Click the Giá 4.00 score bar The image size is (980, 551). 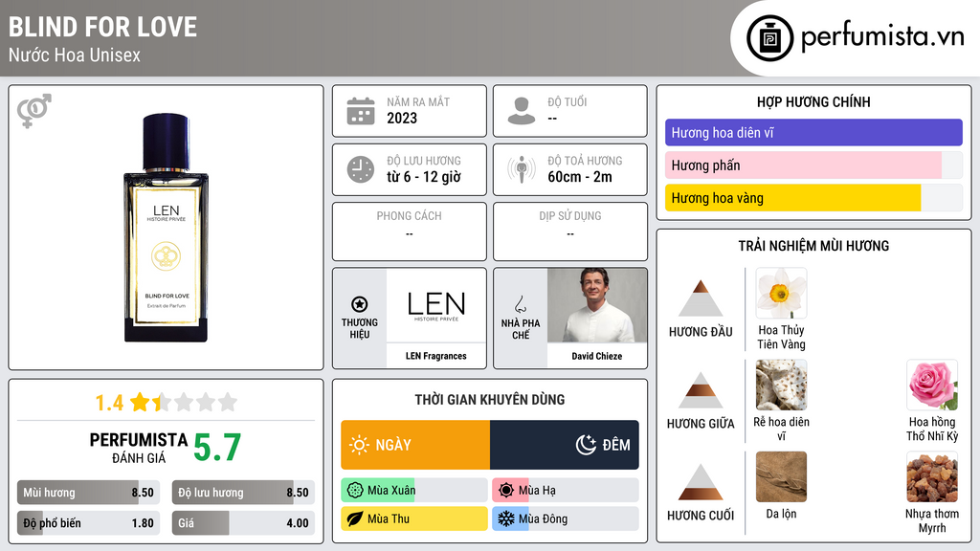point(243,523)
